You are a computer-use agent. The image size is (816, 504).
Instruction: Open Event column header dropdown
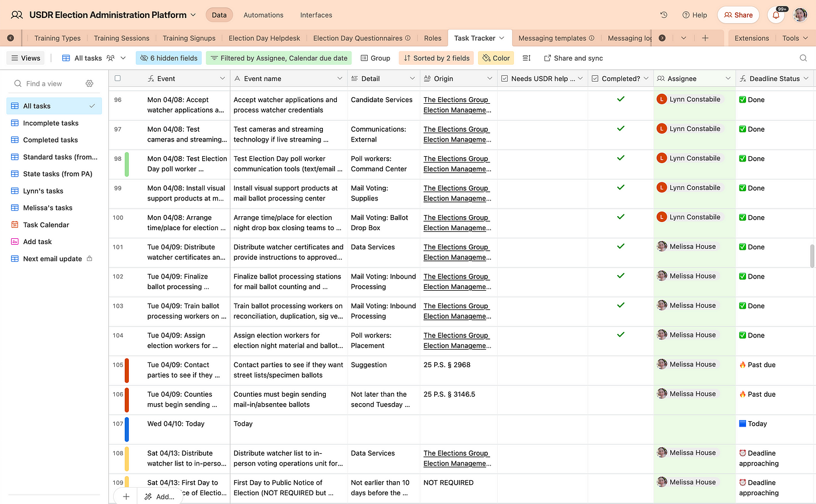tap(222, 79)
